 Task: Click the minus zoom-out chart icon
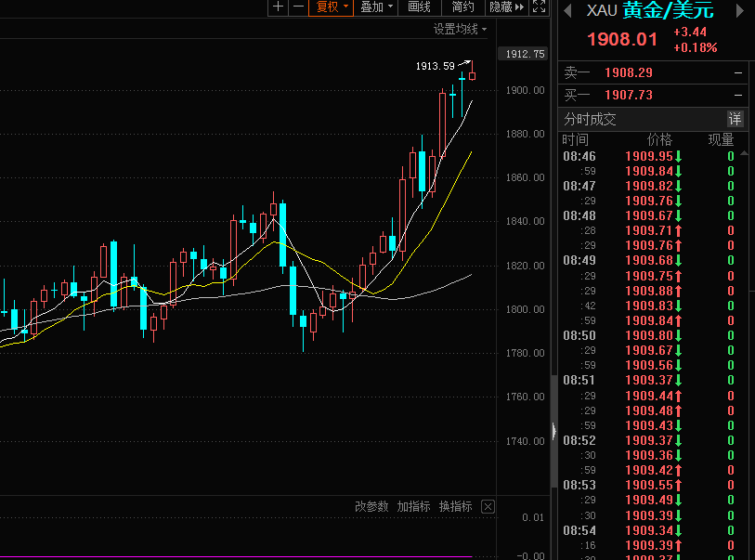click(298, 7)
